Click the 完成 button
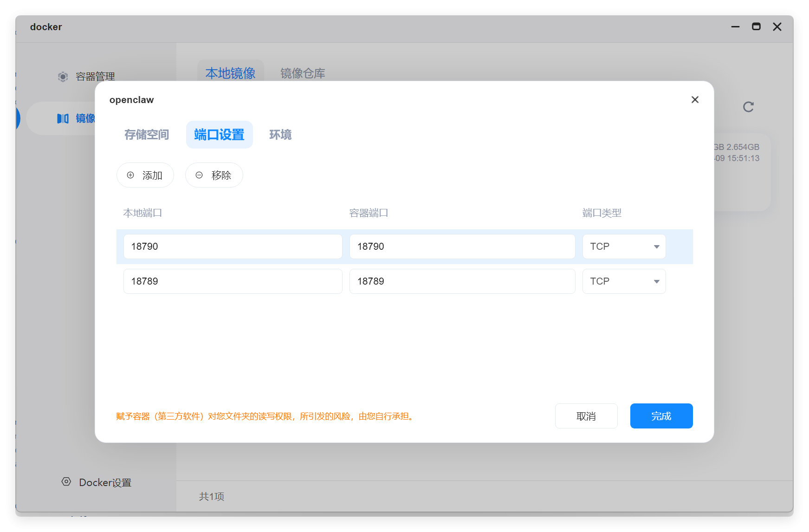The image size is (809, 532). point(661,416)
